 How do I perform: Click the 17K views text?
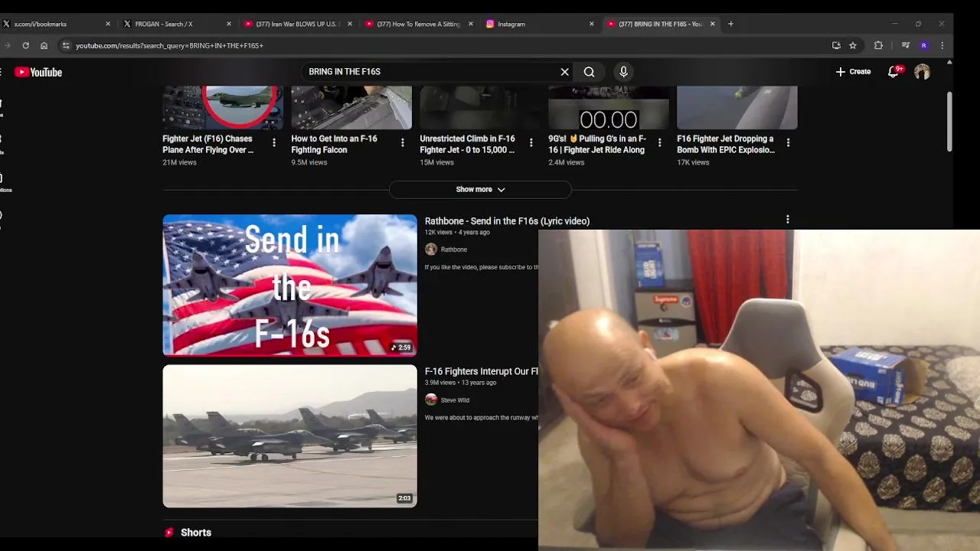[x=693, y=163]
